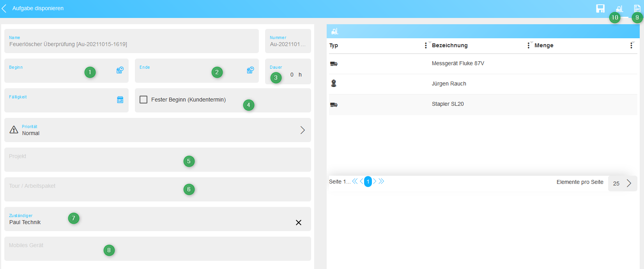The height and width of the screenshot is (269, 644).
Task: Open the Menge column options menu
Action: point(631,46)
